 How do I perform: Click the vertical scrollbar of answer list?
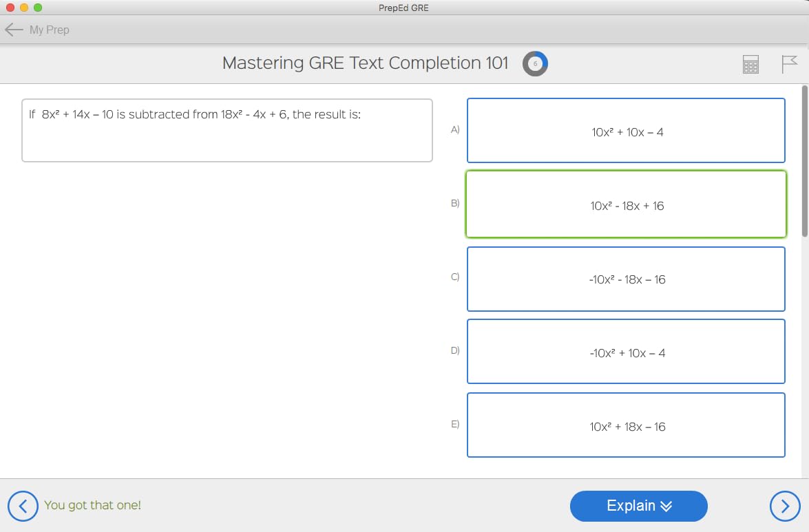pos(805,162)
